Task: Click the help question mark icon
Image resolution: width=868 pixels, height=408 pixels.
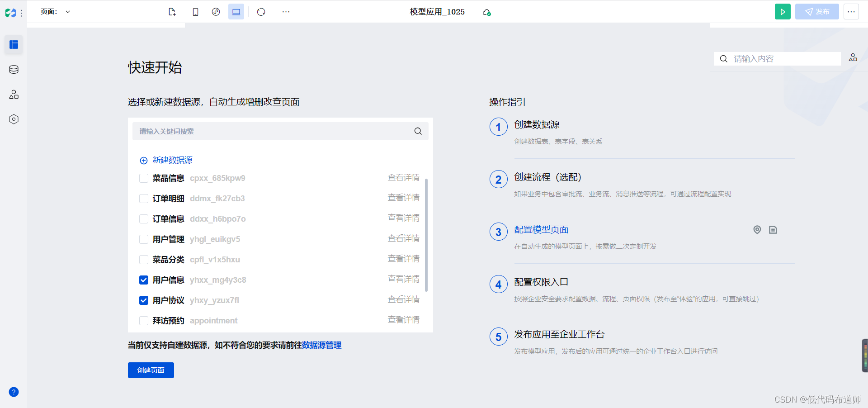Action: tap(14, 392)
